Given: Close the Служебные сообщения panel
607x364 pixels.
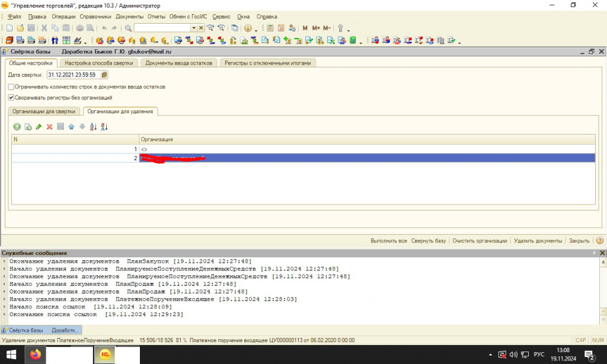Looking at the screenshot, I should [x=602, y=253].
